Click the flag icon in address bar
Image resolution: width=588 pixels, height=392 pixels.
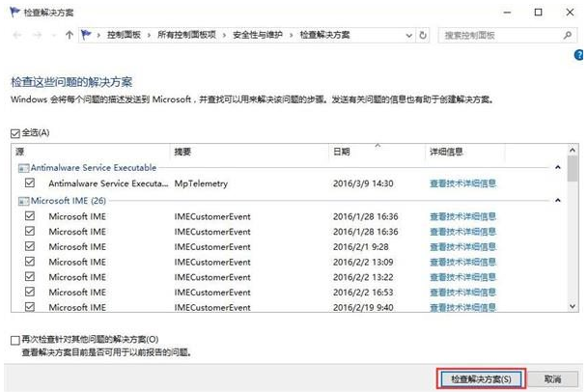pos(86,35)
